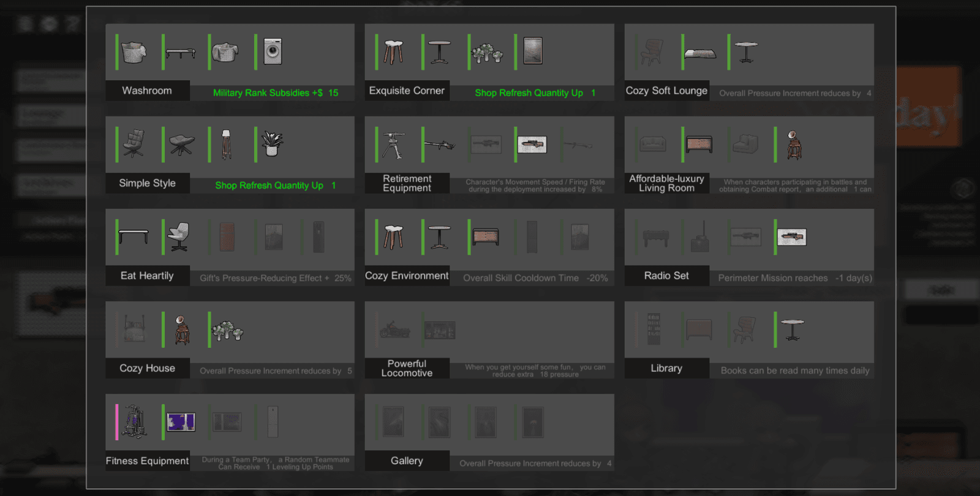Image resolution: width=980 pixels, height=496 pixels.
Task: Select the Gallery set label
Action: [x=407, y=460]
